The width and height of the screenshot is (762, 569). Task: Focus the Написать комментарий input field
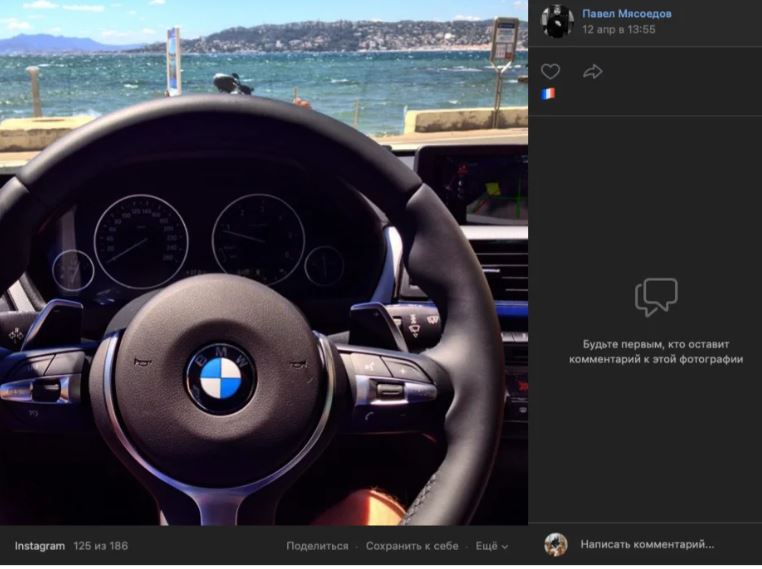tap(647, 544)
